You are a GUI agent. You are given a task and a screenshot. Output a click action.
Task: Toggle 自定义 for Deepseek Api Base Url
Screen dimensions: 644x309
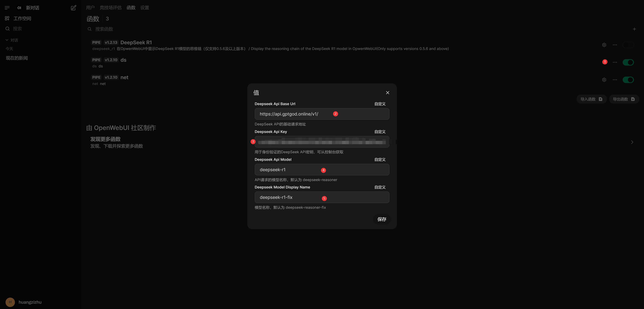380,104
